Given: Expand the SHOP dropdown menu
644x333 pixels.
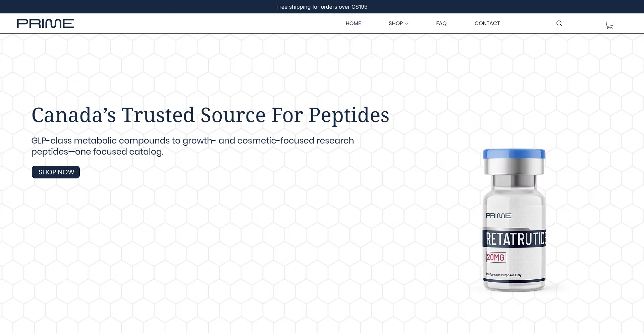Looking at the screenshot, I should (x=398, y=23).
